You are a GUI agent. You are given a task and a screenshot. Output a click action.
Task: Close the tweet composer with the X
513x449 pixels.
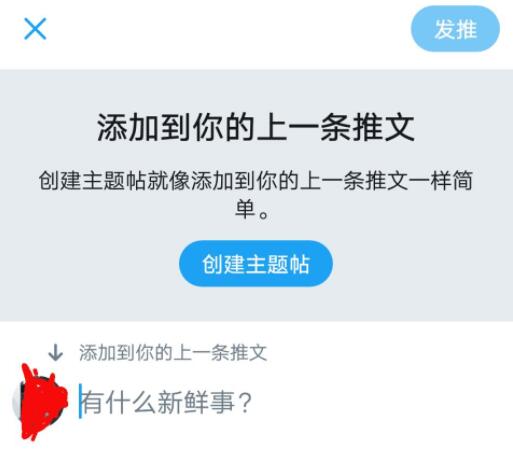[35, 29]
